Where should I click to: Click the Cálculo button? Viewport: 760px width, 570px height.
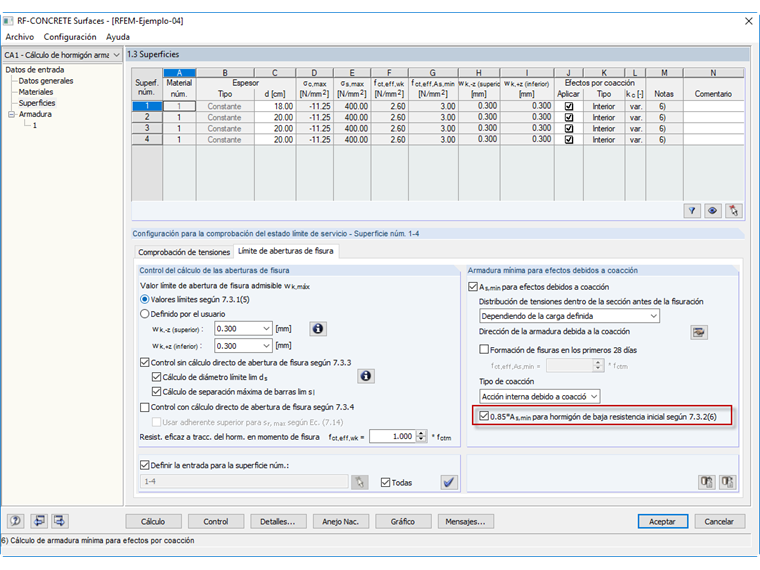[x=153, y=522]
